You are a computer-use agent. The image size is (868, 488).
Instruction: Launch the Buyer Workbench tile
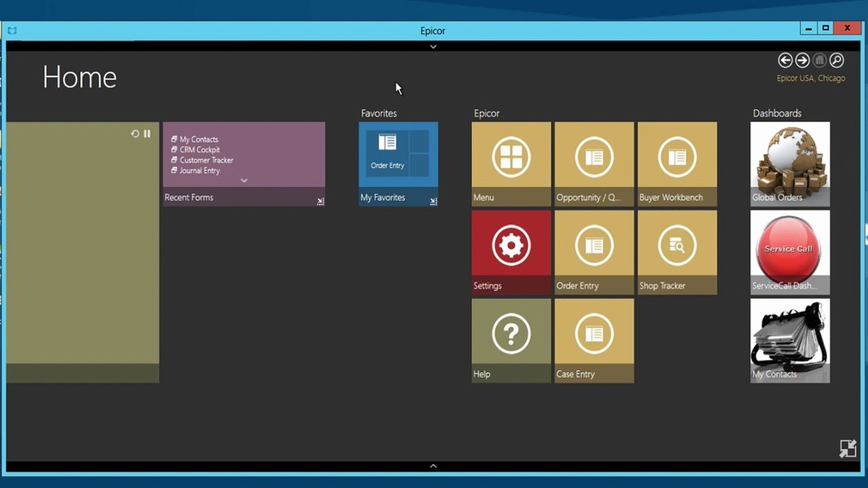pos(677,164)
